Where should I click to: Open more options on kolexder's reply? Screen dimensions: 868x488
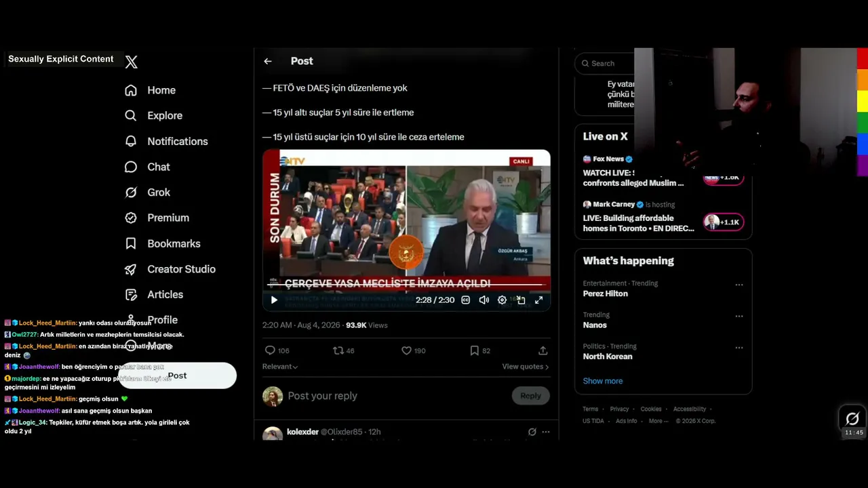pyautogui.click(x=546, y=432)
